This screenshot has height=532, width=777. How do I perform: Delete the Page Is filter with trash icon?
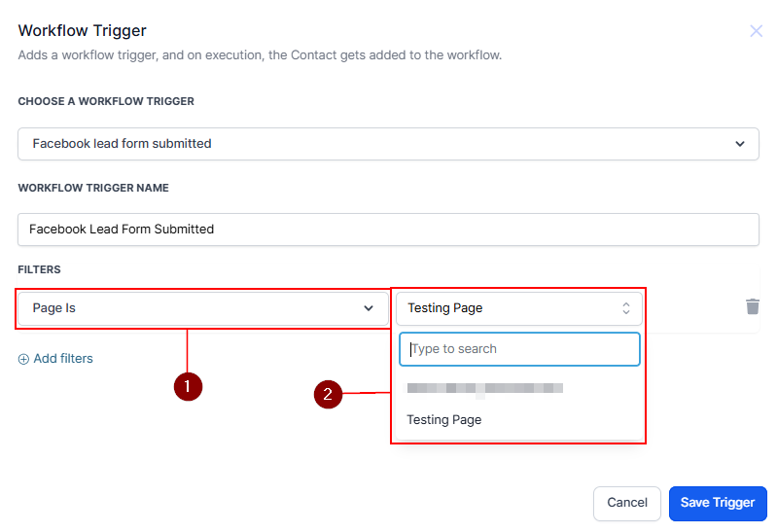coord(753,307)
